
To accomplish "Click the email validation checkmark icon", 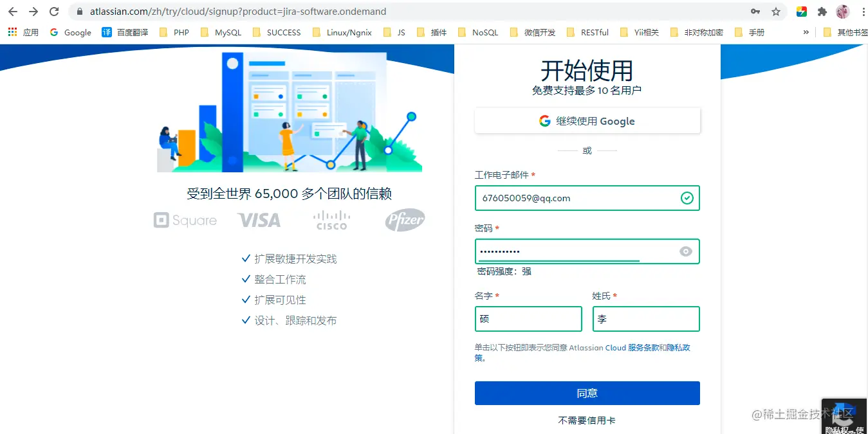I will (x=687, y=198).
